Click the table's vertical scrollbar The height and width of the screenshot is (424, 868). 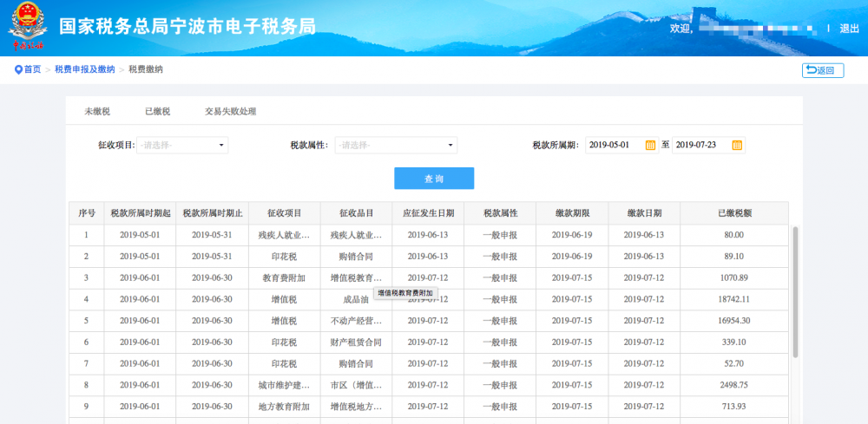pos(795,291)
